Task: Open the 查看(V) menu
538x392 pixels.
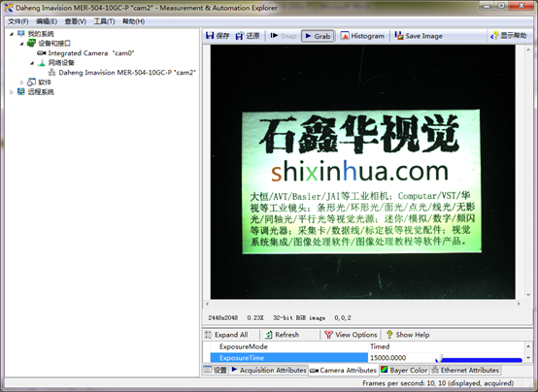Action: pyautogui.click(x=76, y=21)
